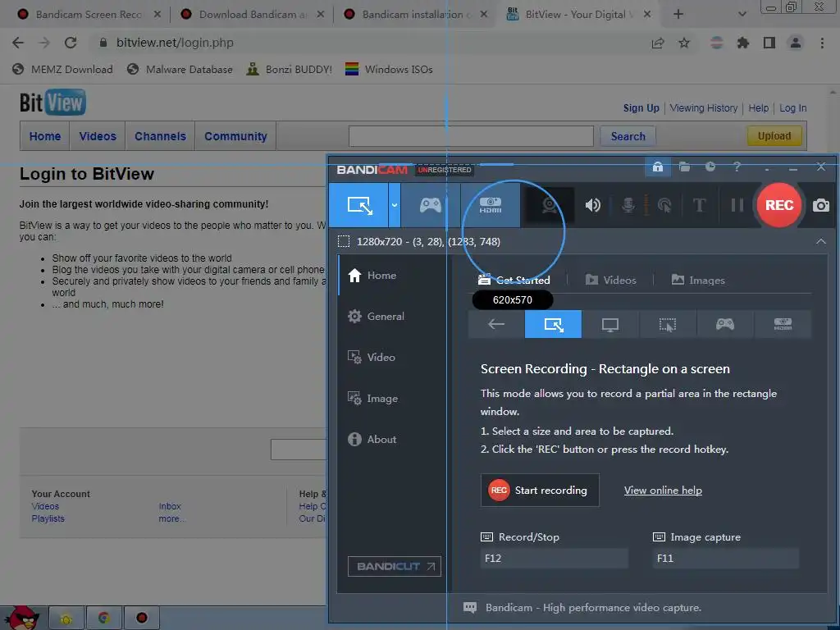Open View online help link
Image resolution: width=840 pixels, height=630 pixels.
[663, 491]
